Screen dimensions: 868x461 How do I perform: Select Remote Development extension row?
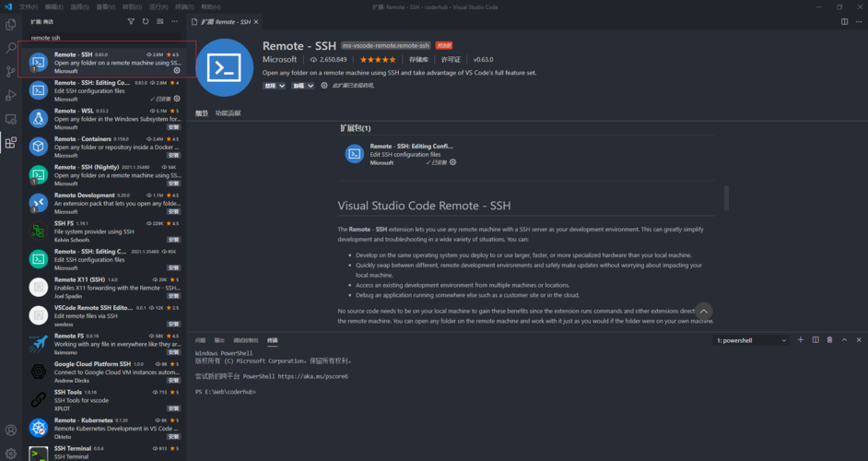(105, 203)
